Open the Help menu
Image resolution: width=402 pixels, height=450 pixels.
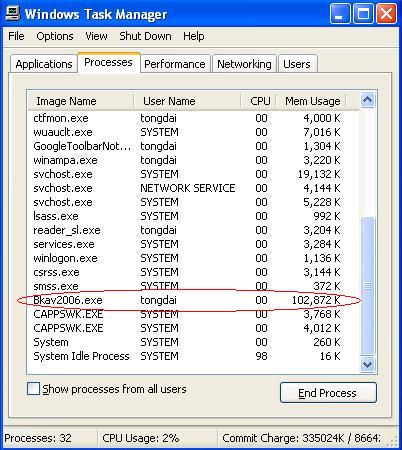pyautogui.click(x=193, y=36)
